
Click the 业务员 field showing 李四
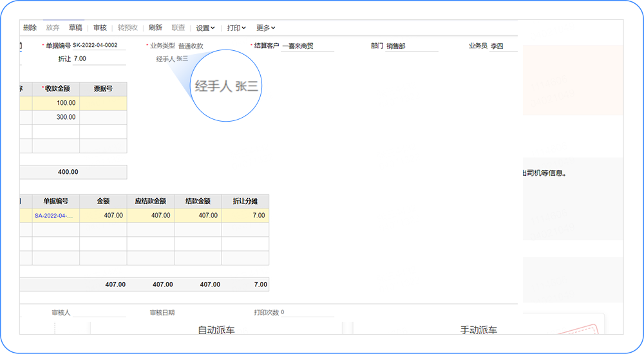coord(502,46)
